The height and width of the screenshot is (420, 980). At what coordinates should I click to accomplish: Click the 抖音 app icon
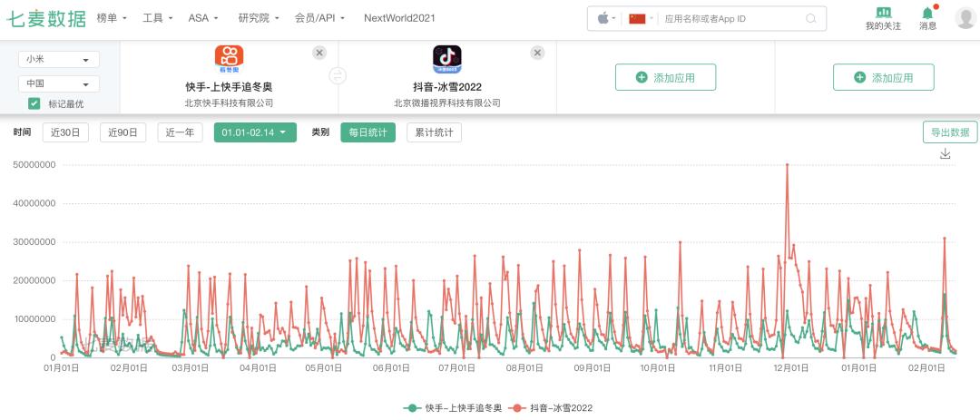coord(446,59)
